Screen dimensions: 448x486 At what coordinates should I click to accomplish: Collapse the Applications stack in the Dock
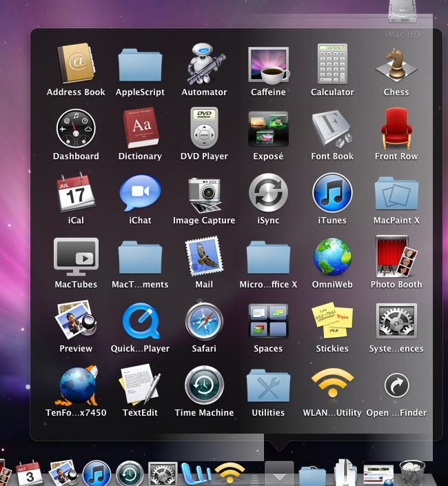[x=279, y=474]
